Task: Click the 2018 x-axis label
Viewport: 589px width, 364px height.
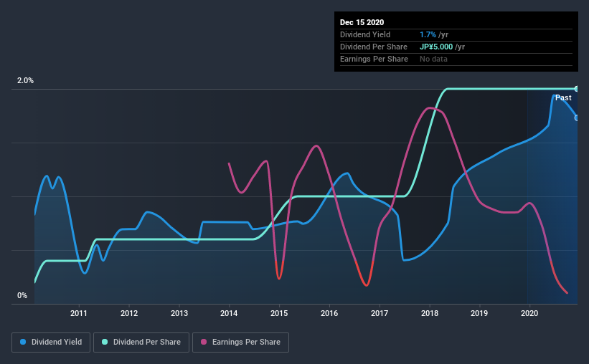Action: tap(429, 313)
